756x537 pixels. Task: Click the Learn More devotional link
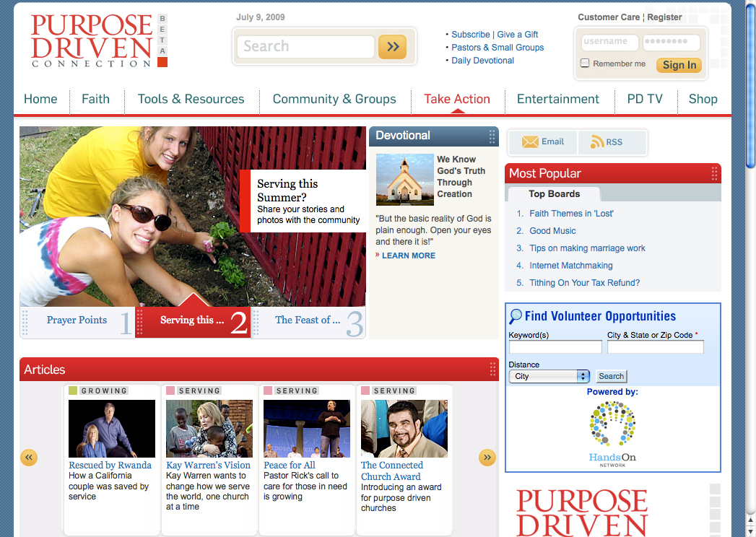point(409,256)
